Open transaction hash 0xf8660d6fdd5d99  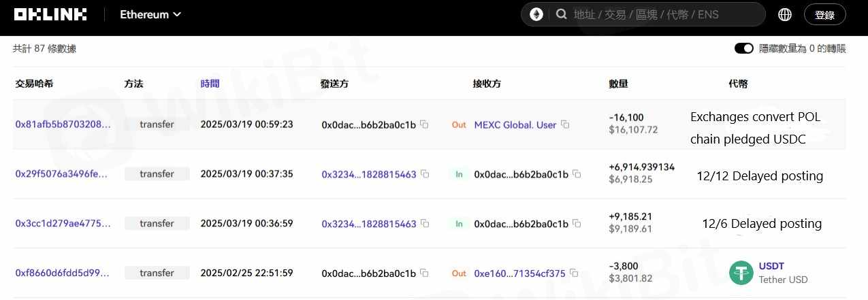pyautogui.click(x=62, y=273)
